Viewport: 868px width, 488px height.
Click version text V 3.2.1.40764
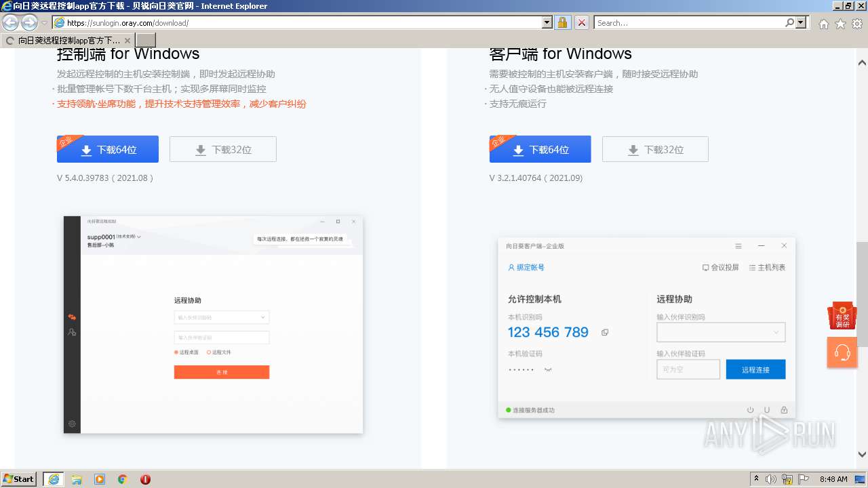click(x=536, y=178)
